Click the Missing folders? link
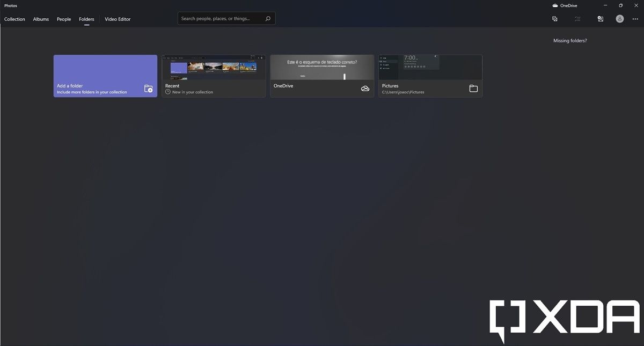644x346 pixels. coord(570,40)
